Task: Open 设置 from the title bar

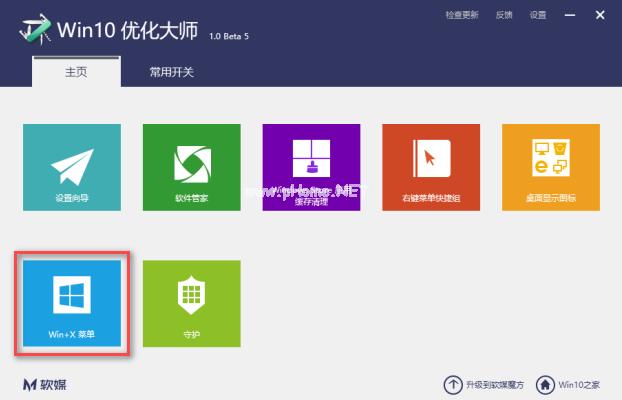Action: (x=538, y=15)
